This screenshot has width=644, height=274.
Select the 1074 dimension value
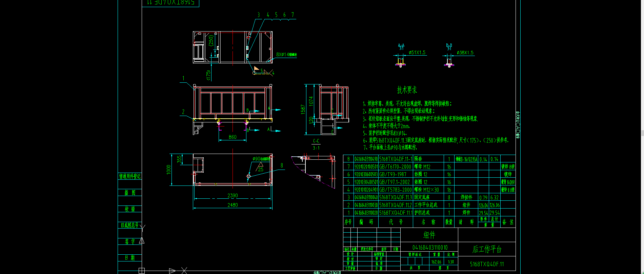311,101
